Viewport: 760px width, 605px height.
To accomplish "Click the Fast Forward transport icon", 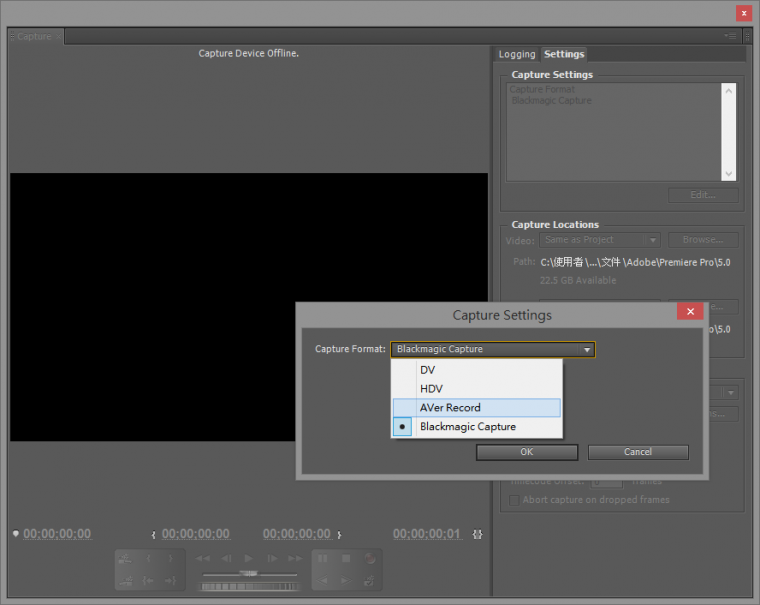I will 294,558.
